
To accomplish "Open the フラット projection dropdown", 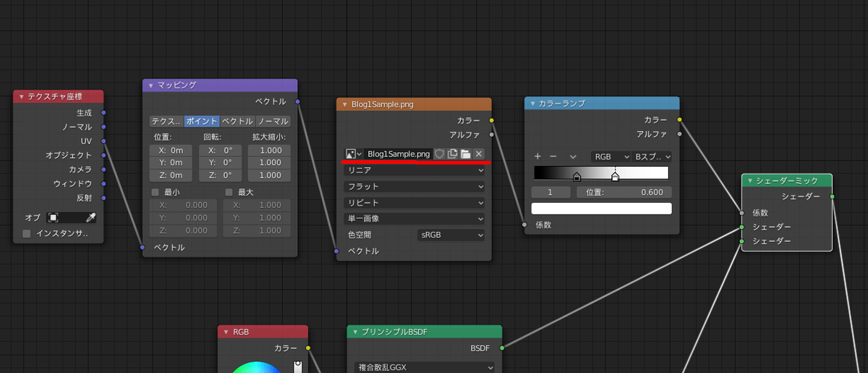I will point(414,186).
